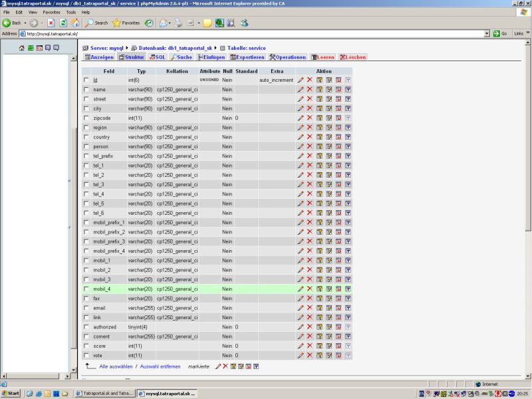
Task: Check the box next to tel_prefix
Action: (86, 156)
